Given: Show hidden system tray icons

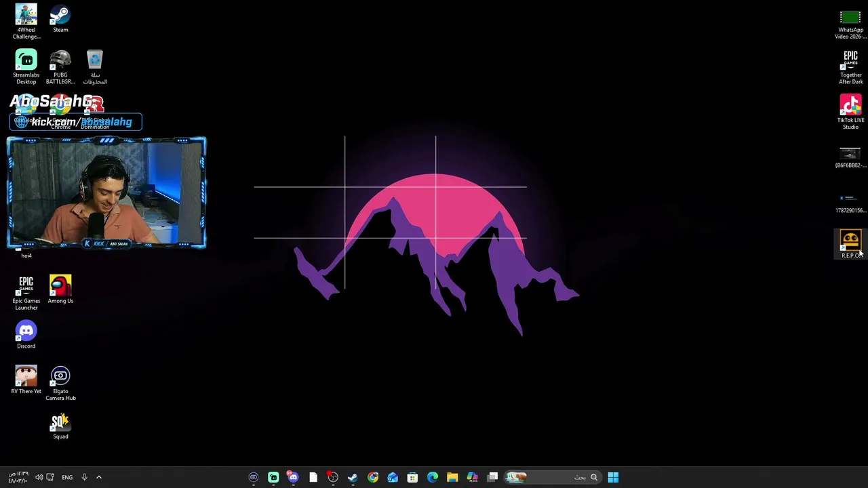Looking at the screenshot, I should click(x=99, y=477).
